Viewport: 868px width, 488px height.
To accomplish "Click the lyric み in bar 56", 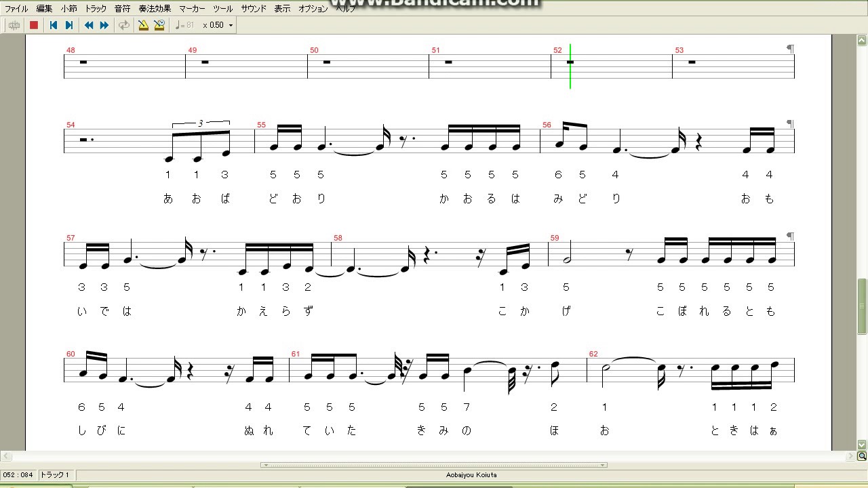I will click(558, 199).
